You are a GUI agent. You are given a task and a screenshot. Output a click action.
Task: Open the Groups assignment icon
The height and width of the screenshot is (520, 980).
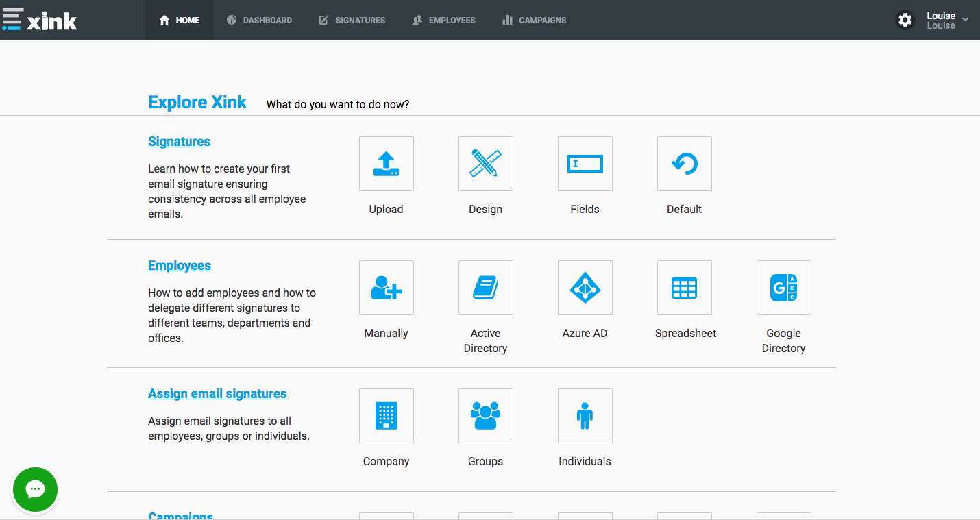pos(485,416)
